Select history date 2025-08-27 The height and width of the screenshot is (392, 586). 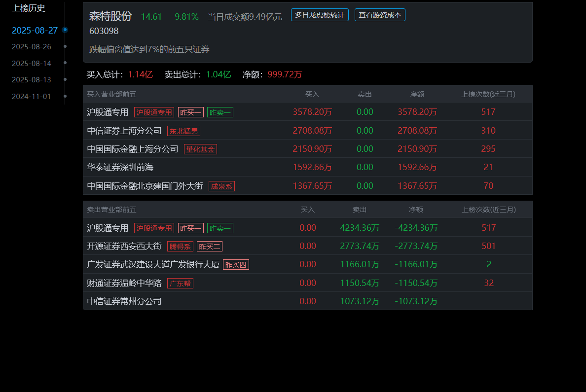point(35,30)
